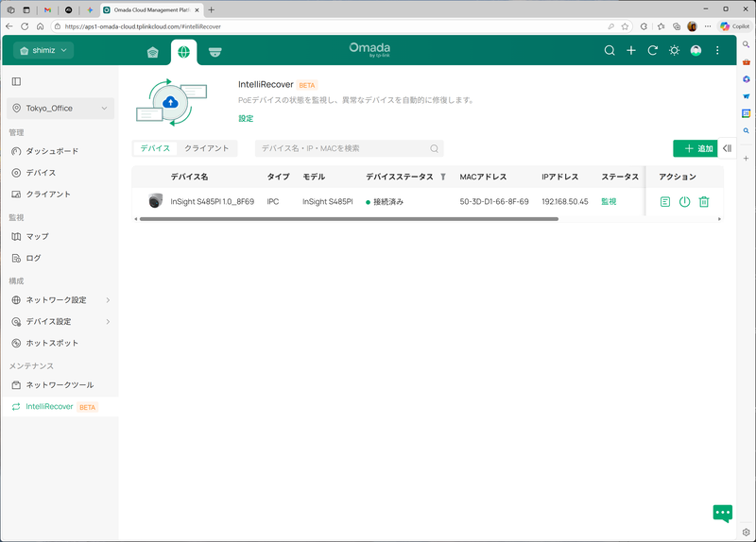Bookmark page with the star icon
The height and width of the screenshot is (542, 756).
pos(625,26)
